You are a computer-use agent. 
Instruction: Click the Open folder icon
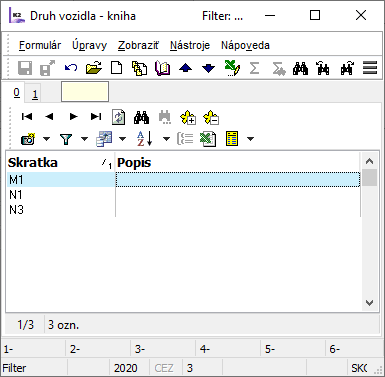94,68
